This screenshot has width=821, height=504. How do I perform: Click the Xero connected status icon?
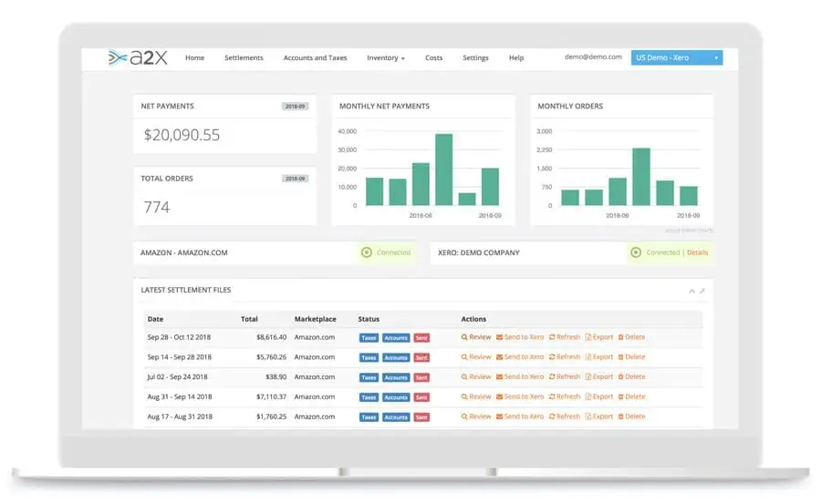636,252
